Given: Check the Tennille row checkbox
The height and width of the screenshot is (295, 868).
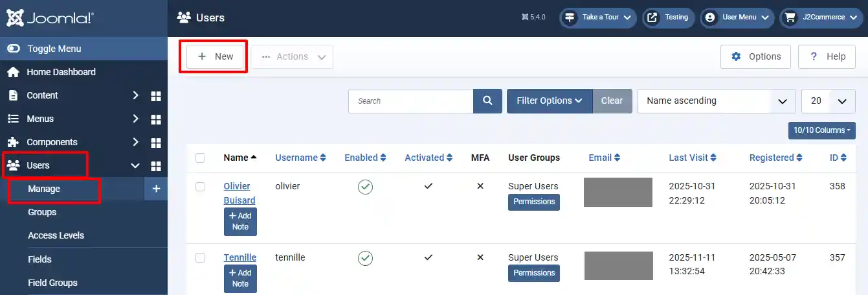Looking at the screenshot, I should point(200,258).
